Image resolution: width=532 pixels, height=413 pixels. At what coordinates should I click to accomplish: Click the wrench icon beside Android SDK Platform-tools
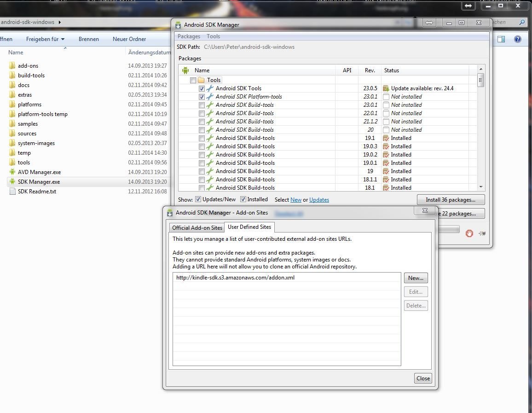point(210,97)
